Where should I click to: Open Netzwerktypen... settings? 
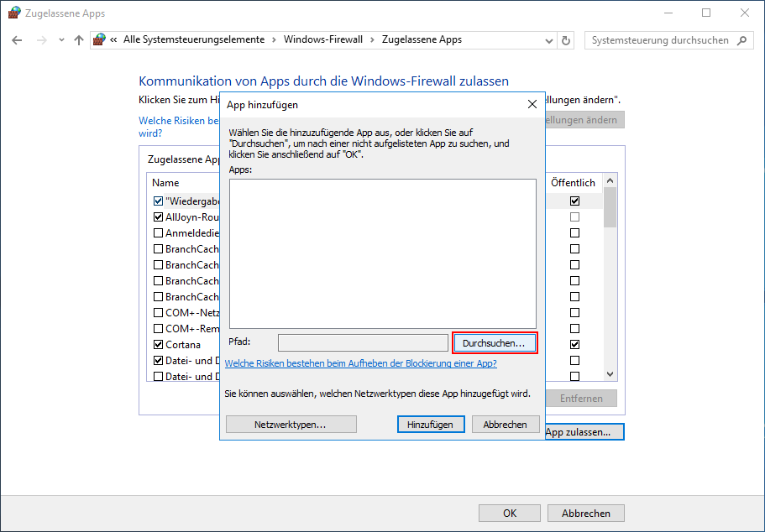click(x=291, y=425)
